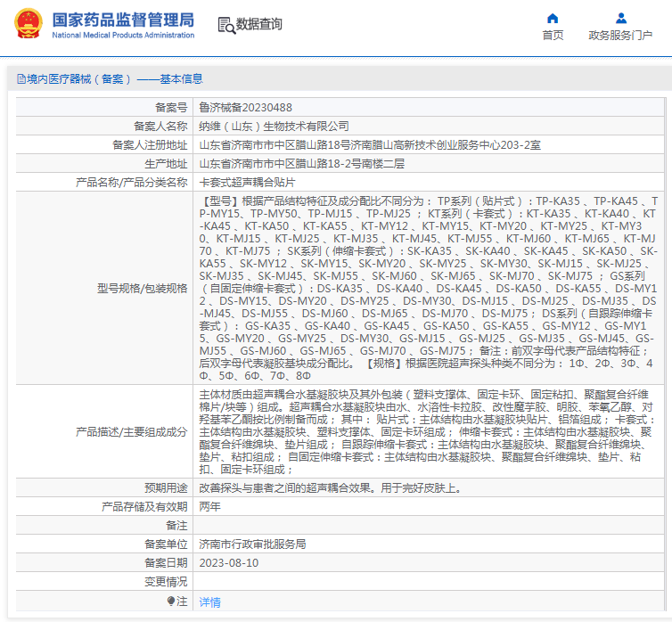Click the 境内医疗器械（备案）基本信息 heading

114,78
